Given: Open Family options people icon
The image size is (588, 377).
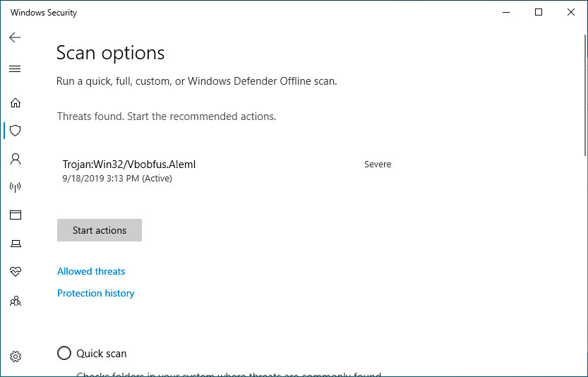Looking at the screenshot, I should click(15, 301).
